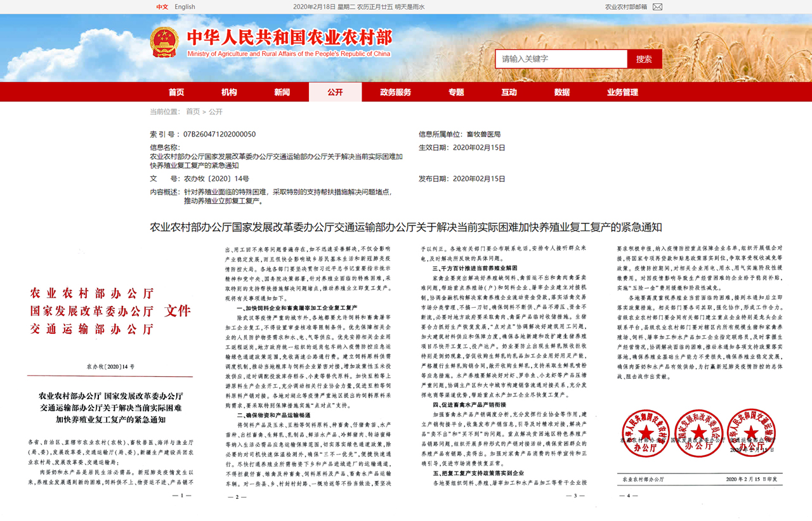
Task: Click the rightmost red official seal
Action: point(751,433)
